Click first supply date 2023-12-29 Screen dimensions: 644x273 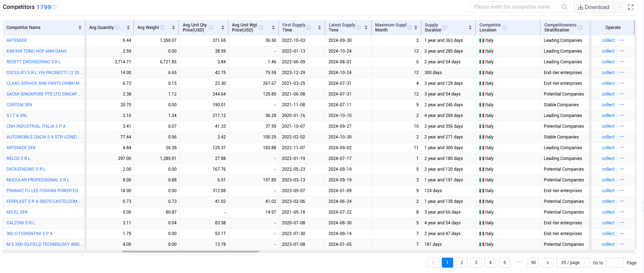click(x=294, y=73)
